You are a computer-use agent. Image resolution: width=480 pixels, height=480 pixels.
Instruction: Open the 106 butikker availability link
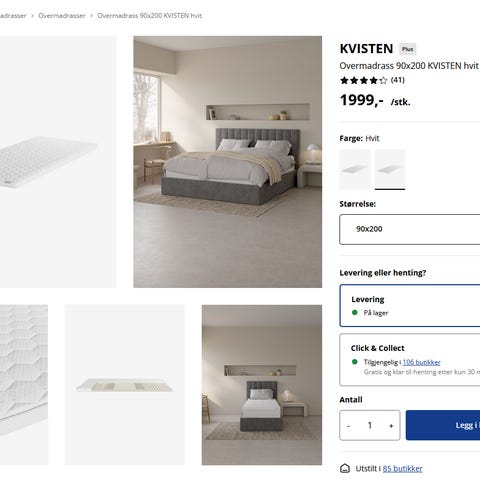coord(421,362)
